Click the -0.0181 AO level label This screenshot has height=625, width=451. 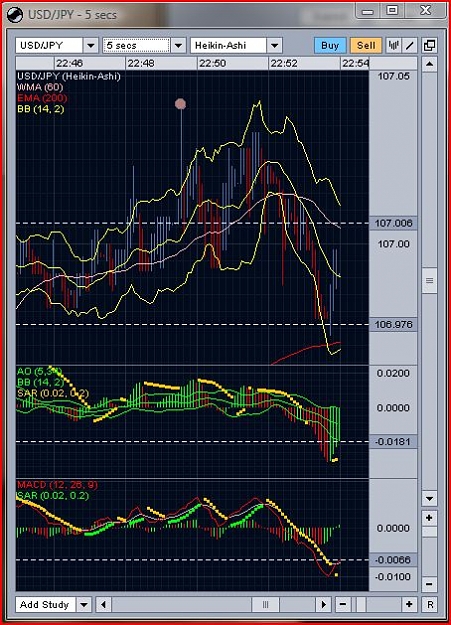(x=393, y=442)
